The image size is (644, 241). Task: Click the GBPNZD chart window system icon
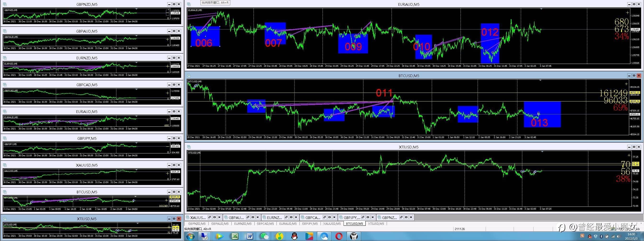[5, 4]
